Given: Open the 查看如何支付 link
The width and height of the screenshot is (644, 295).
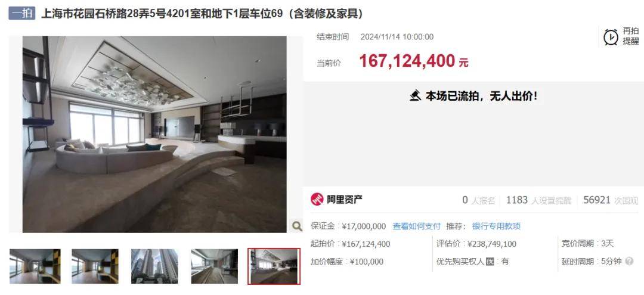Looking at the screenshot, I should click(x=416, y=226).
